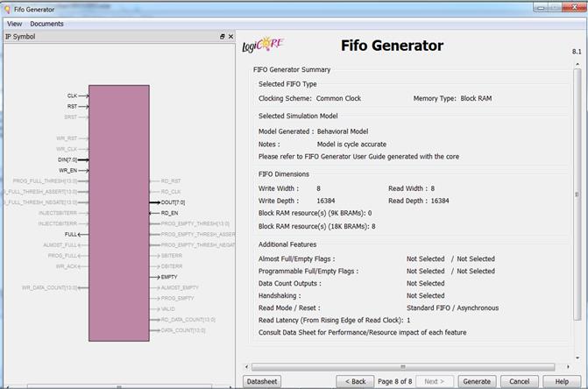Open the View menu
The height and width of the screenshot is (389, 588).
14,24
